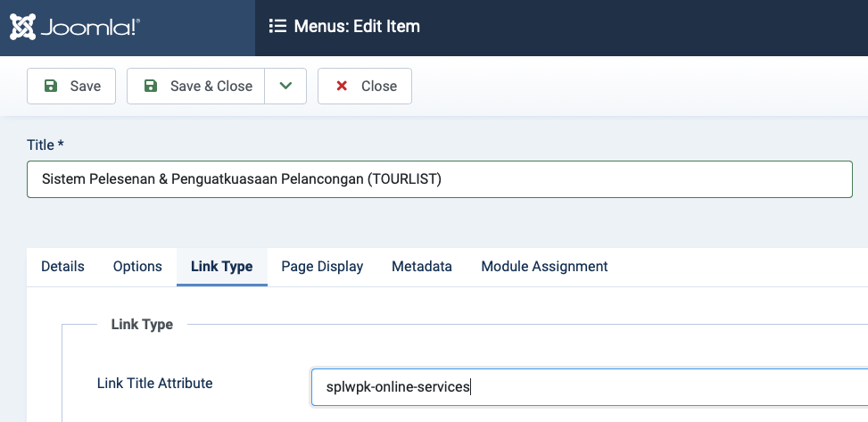Screen dimensions: 868x422
Task: Expand the save options dropdown chevron
Action: [285, 87]
